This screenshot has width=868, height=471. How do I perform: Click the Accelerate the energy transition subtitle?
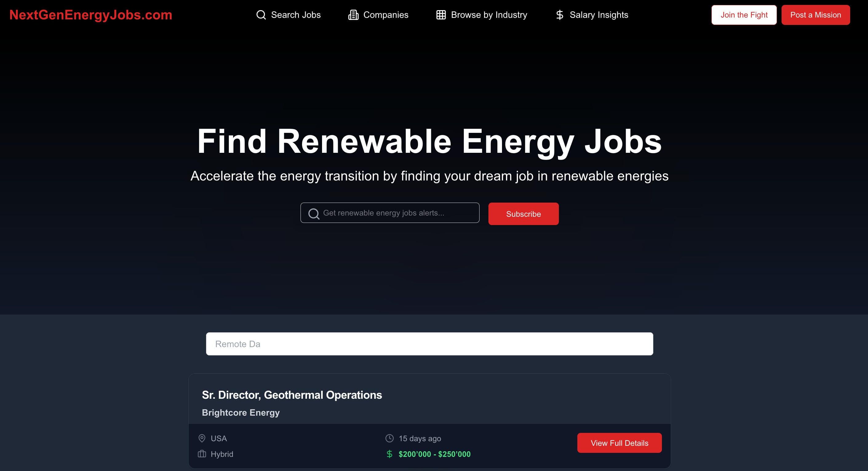pyautogui.click(x=429, y=176)
